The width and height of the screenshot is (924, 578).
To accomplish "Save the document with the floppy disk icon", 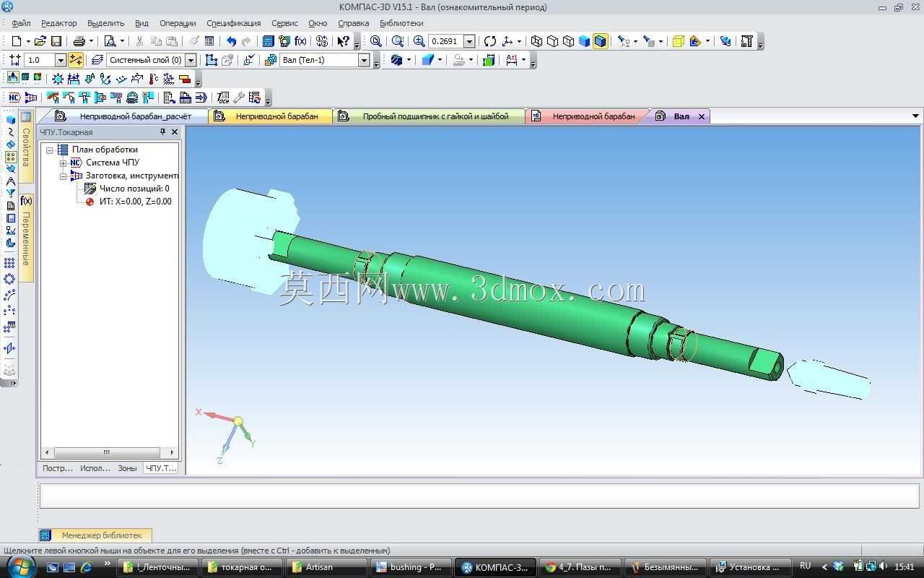I will (x=56, y=41).
